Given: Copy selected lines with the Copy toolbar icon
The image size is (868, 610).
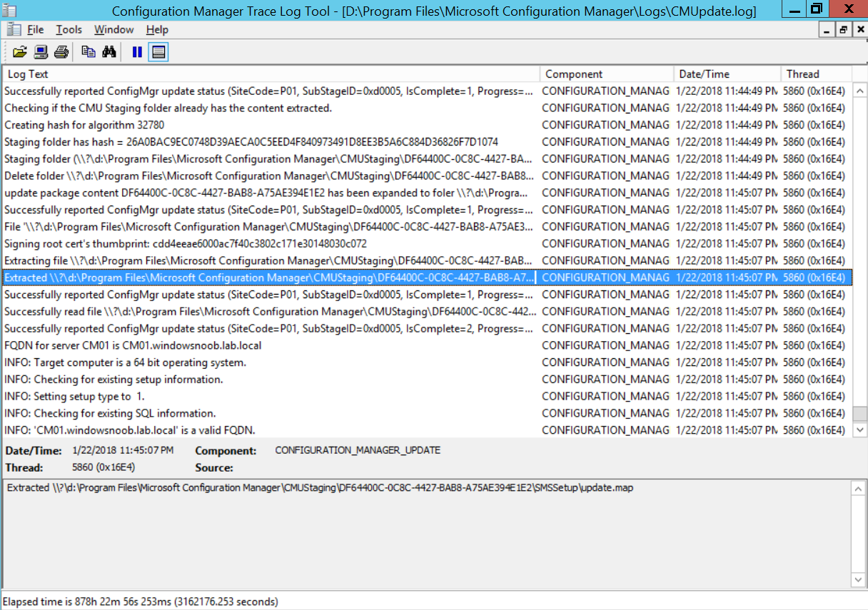Looking at the screenshot, I should coord(89,51).
